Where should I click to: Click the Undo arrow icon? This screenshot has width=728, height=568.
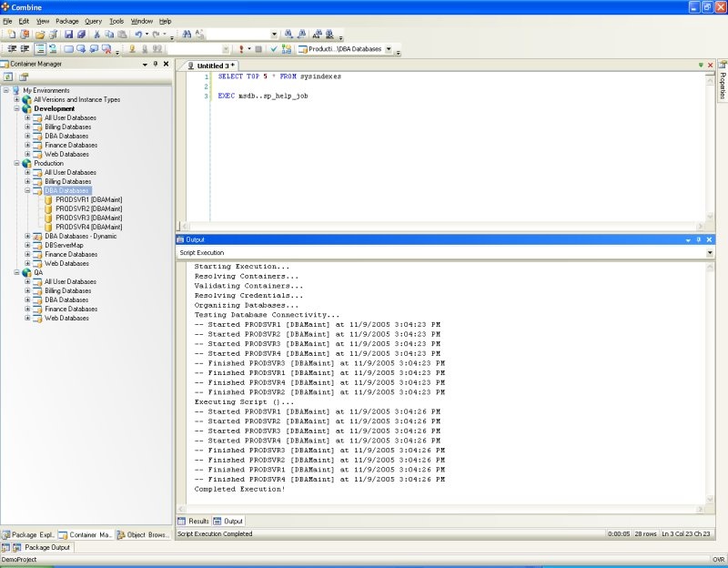tap(139, 35)
